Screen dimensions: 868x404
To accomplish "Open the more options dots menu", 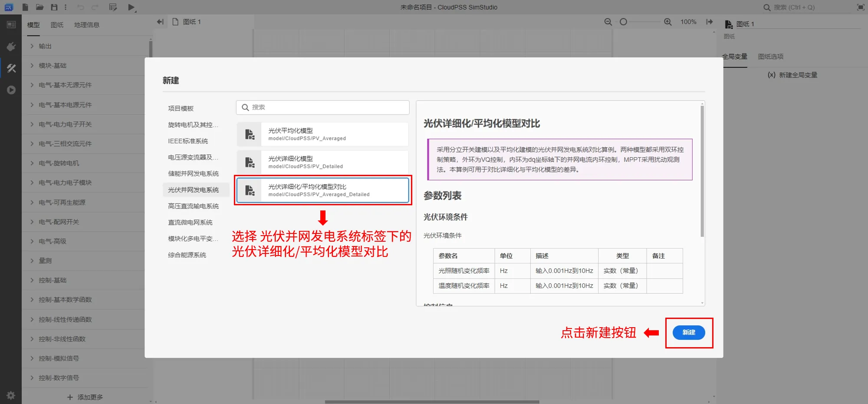I will pyautogui.click(x=66, y=7).
